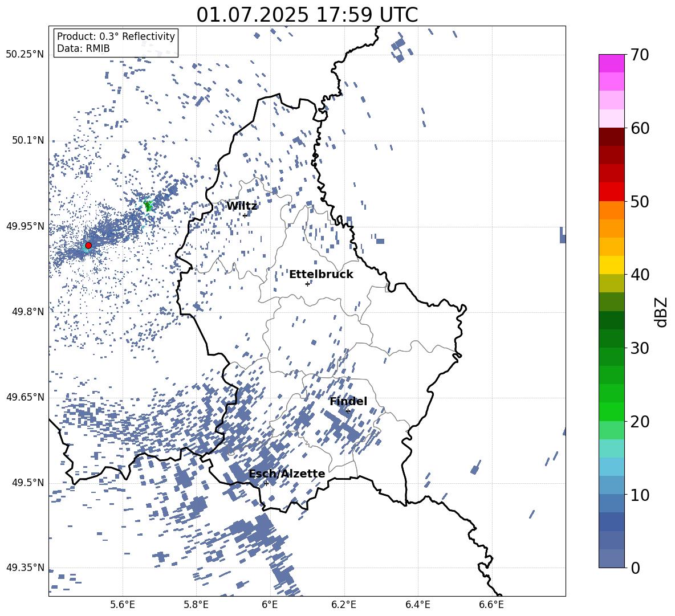Click the 6.4°E longitude label
The image size is (675, 616).
pos(417,605)
